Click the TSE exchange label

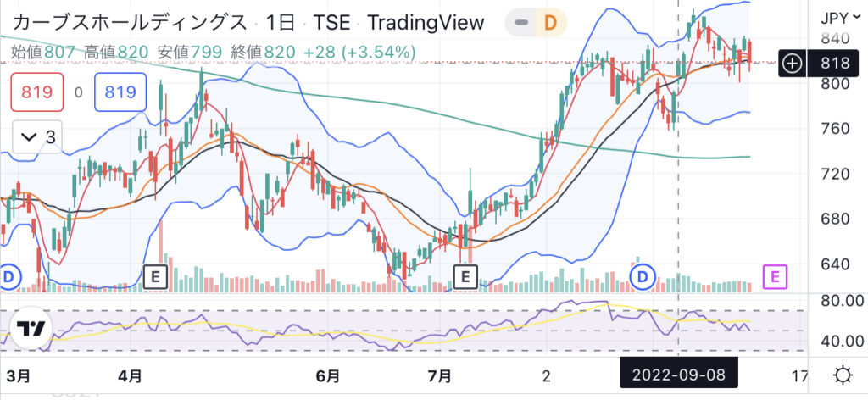(331, 23)
